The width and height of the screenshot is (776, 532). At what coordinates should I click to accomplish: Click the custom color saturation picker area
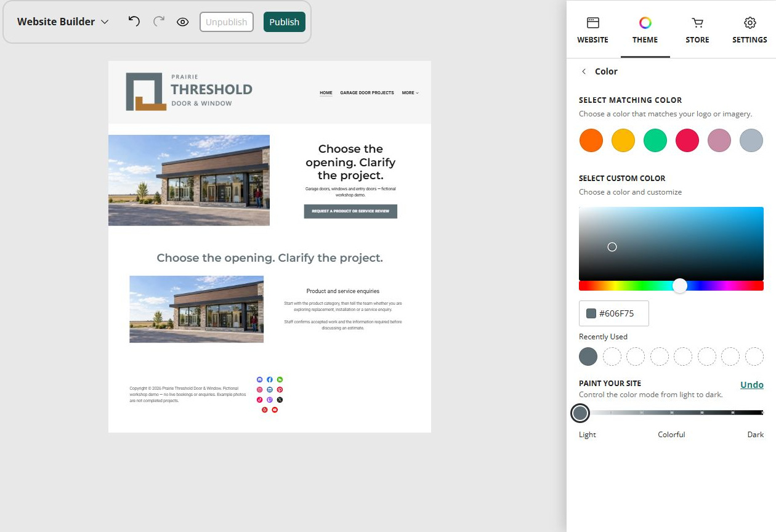click(671, 244)
